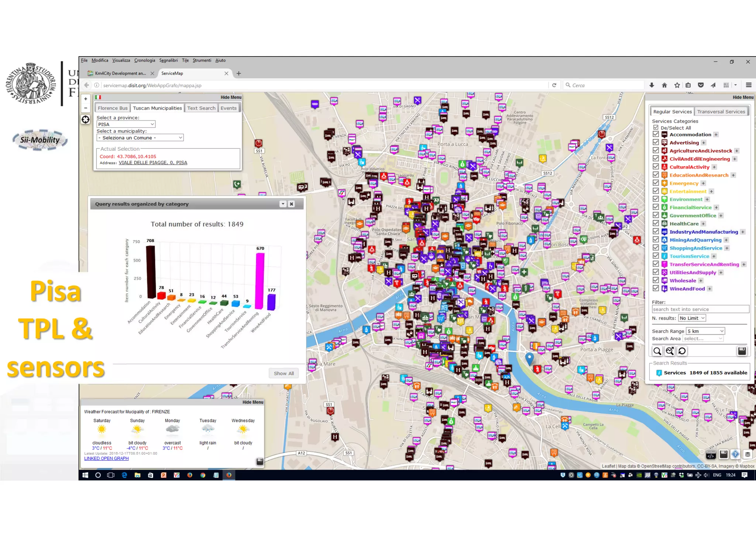756x535 pixels.
Task: Open the LINKED OPEN GRAPH link
Action: coord(106,459)
